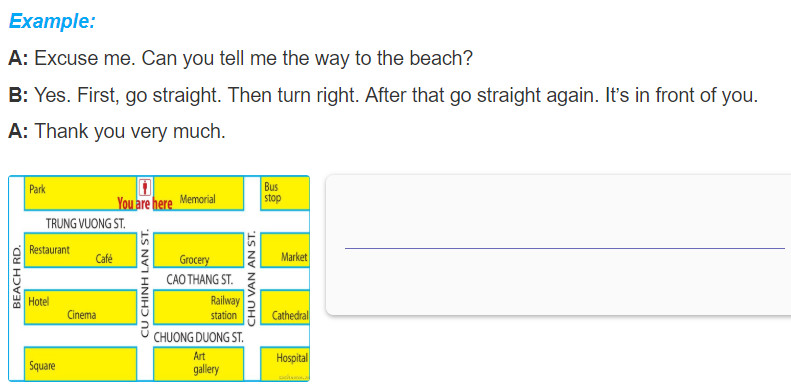Click the Cathedral block
This screenshot has width=791, height=388.
pyautogui.click(x=285, y=307)
